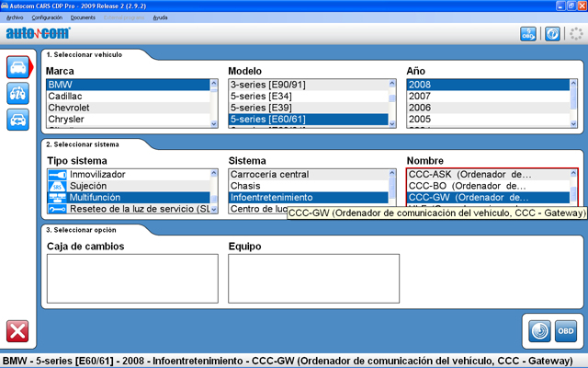Screen dimensions: 588x368
Task: Select year 2008
Action: pyautogui.click(x=488, y=85)
